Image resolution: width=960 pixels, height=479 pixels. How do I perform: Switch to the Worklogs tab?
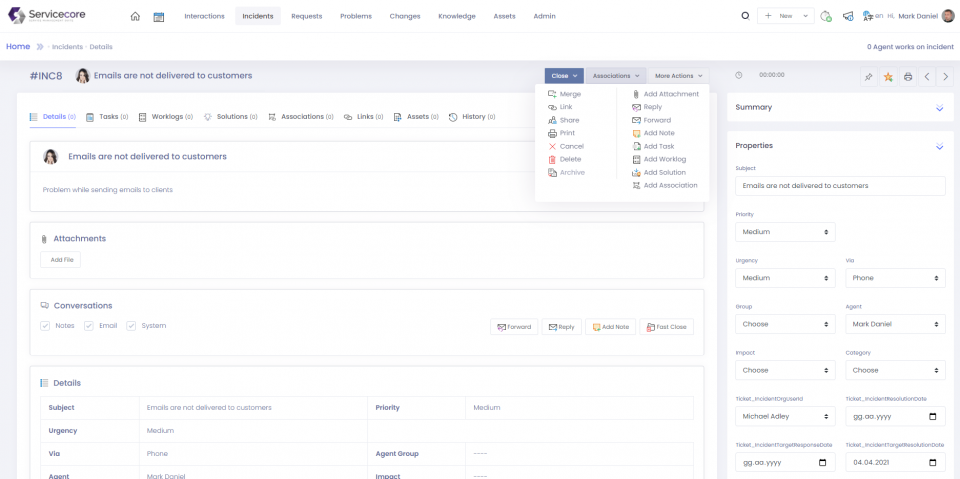(x=165, y=117)
